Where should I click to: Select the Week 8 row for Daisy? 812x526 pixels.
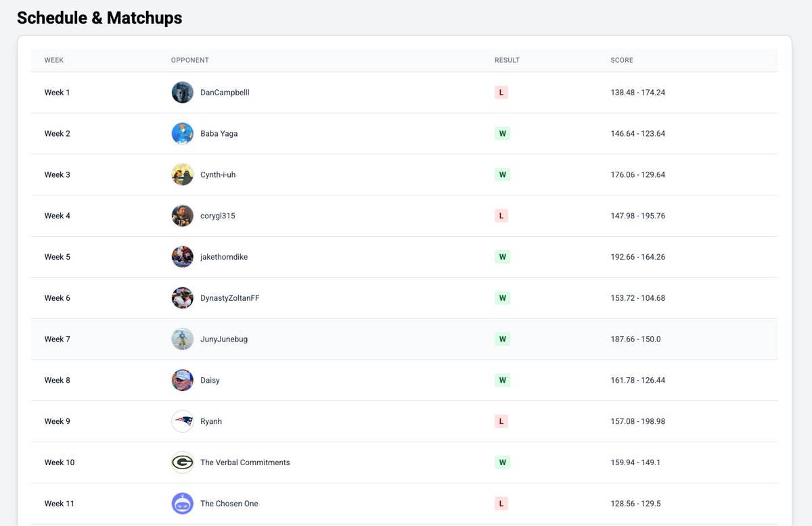(x=406, y=380)
